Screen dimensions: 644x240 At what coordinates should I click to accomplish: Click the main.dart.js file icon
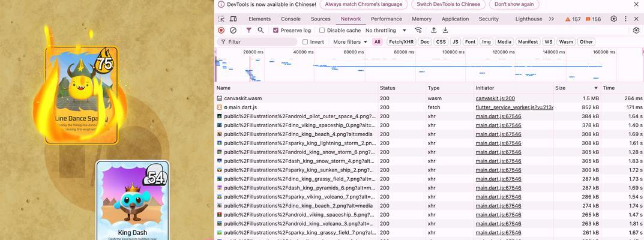click(x=220, y=107)
